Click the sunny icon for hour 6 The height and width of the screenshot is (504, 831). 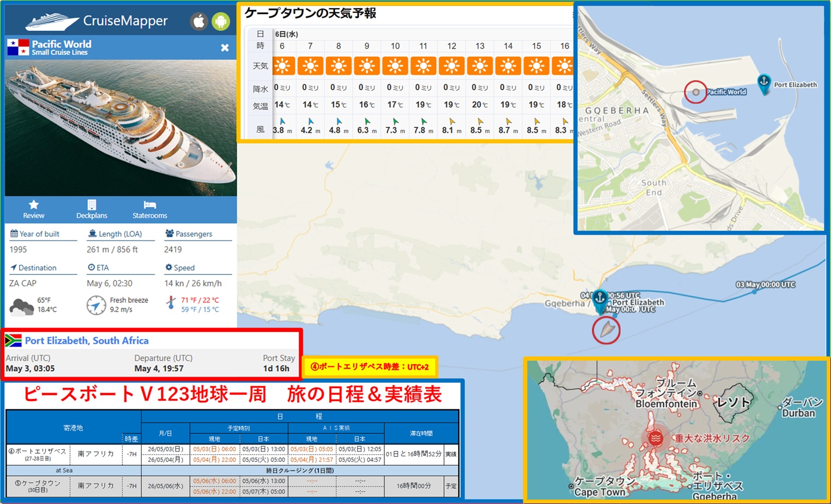[282, 66]
